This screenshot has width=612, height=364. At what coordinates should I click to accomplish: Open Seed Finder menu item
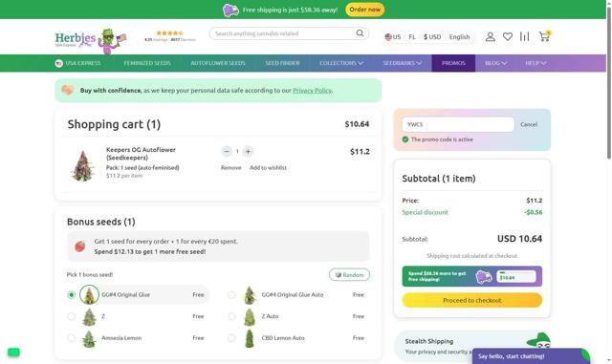click(283, 63)
